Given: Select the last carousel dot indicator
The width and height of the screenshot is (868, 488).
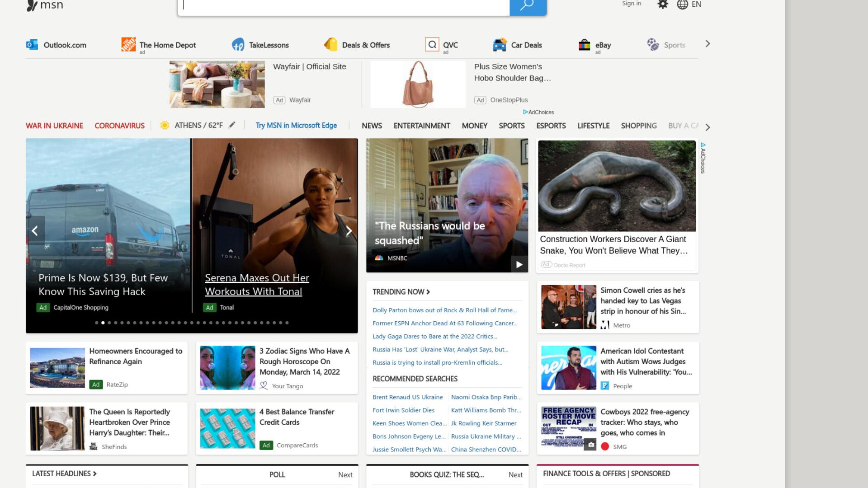Looking at the screenshot, I should tap(287, 323).
